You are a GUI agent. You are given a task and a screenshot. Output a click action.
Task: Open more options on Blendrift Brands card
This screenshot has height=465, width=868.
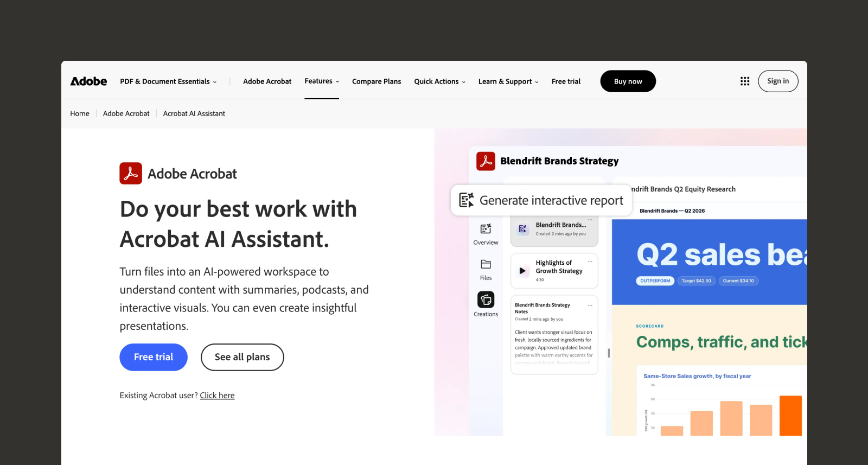[x=590, y=220]
